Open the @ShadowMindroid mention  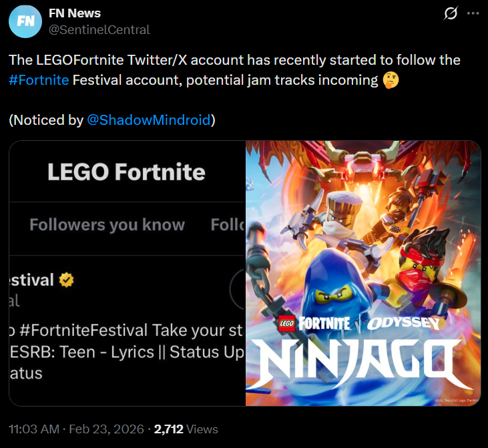pyautogui.click(x=149, y=120)
